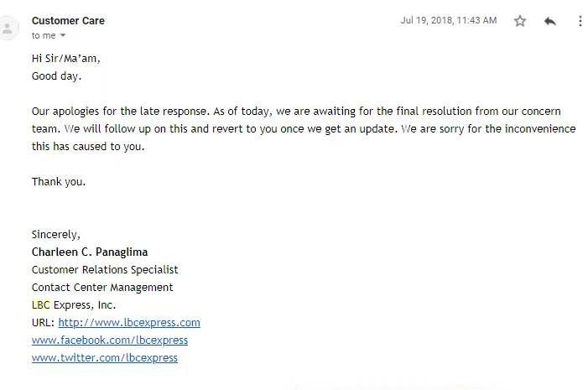
Task: Star this Customer Care email
Action: pyautogui.click(x=520, y=21)
